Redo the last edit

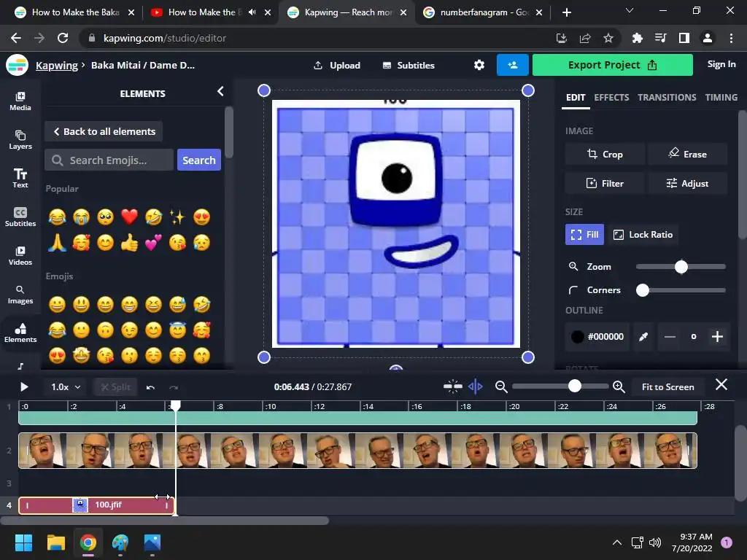174,387
